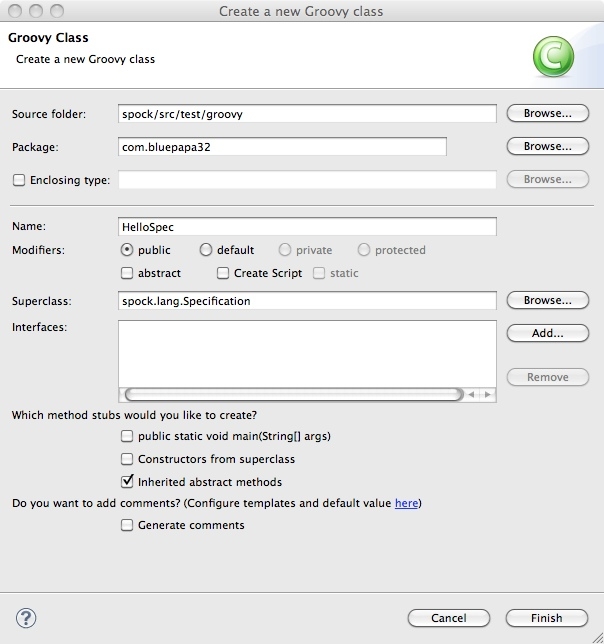The height and width of the screenshot is (644, 604).
Task: Cancel the new Groovy class dialog
Action: [x=449, y=618]
